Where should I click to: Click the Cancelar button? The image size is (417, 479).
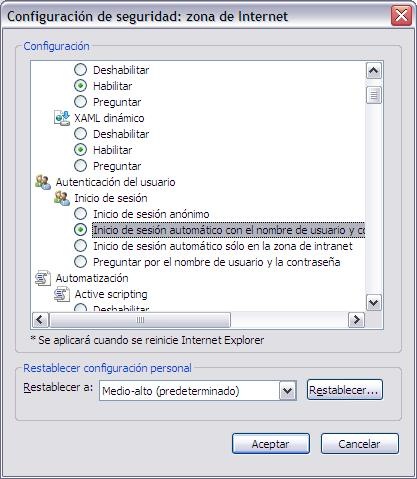pyautogui.click(x=360, y=444)
